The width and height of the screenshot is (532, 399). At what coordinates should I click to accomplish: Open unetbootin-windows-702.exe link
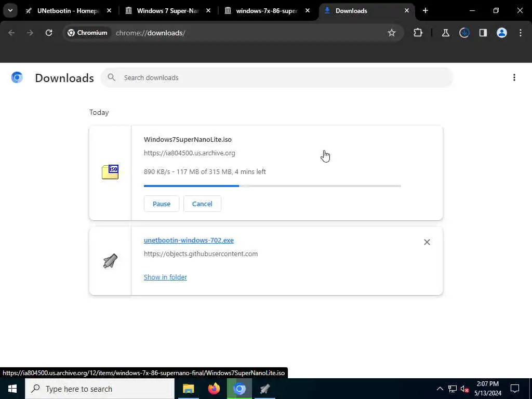[189, 240]
